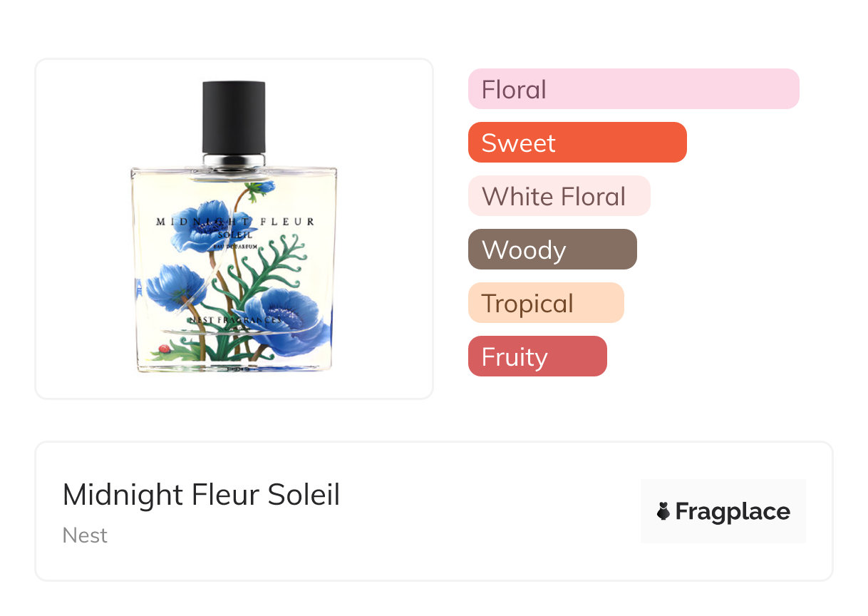Click the Fragplace perfume bottle logo icon

663,511
